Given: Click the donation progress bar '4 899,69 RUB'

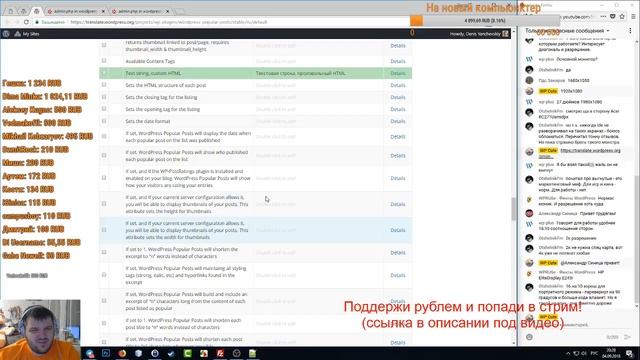Looking at the screenshot, I should tap(485, 20).
